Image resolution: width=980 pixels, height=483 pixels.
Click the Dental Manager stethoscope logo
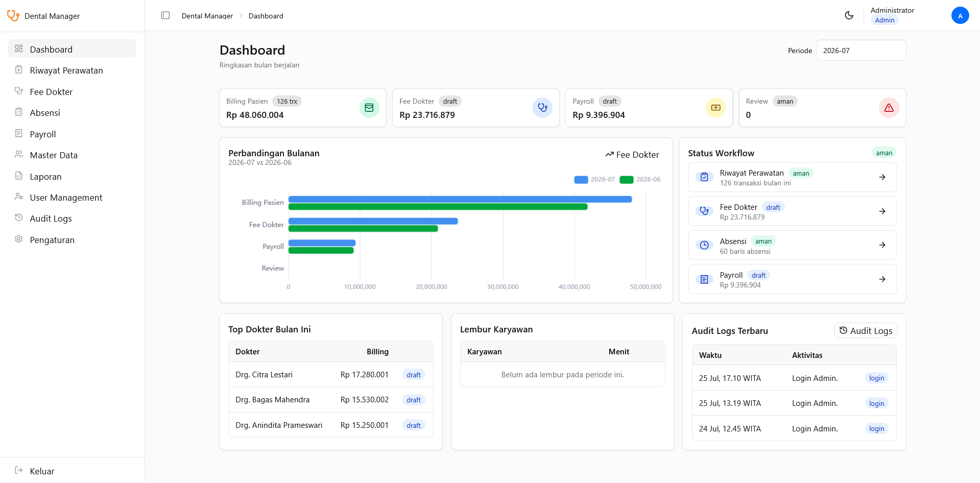(13, 16)
